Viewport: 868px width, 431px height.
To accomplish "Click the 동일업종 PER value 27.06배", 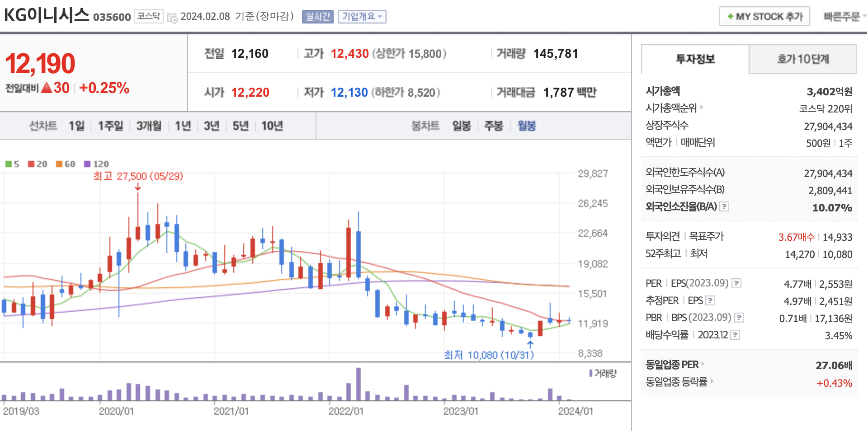I will click(x=834, y=365).
